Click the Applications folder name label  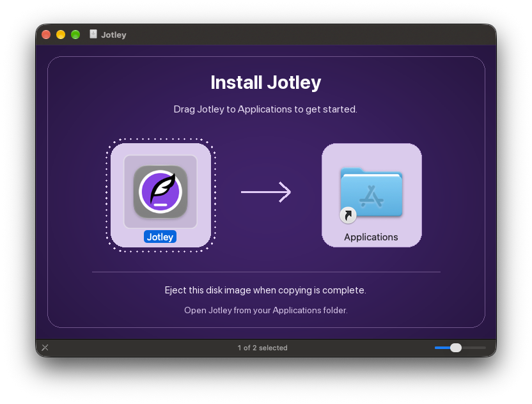371,237
